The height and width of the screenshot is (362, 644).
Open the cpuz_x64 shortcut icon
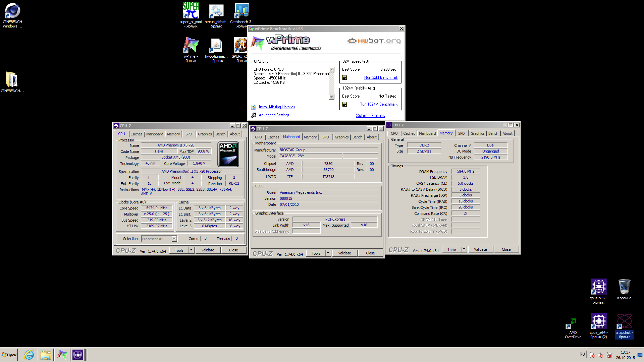pyautogui.click(x=599, y=322)
